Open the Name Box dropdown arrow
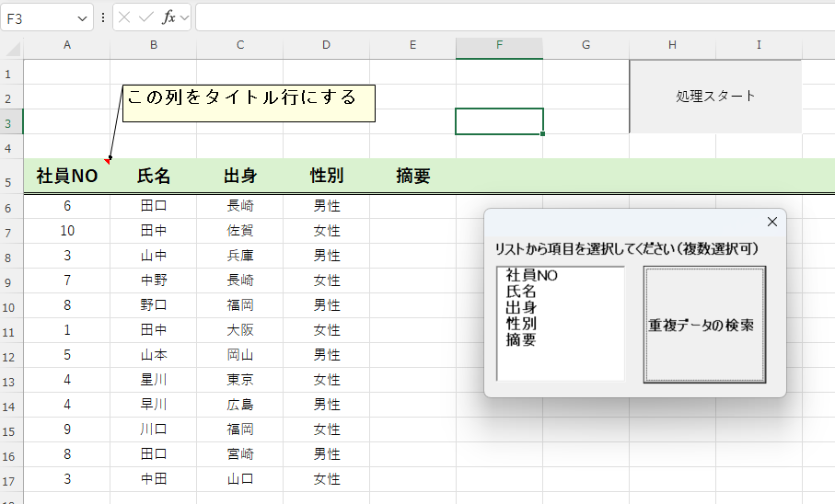This screenshot has width=835, height=504. click(x=83, y=17)
